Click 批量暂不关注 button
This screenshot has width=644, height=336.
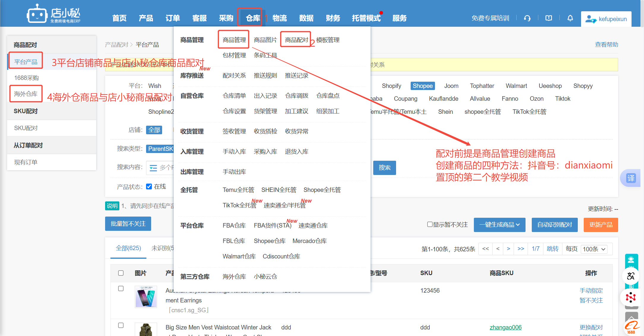128,224
